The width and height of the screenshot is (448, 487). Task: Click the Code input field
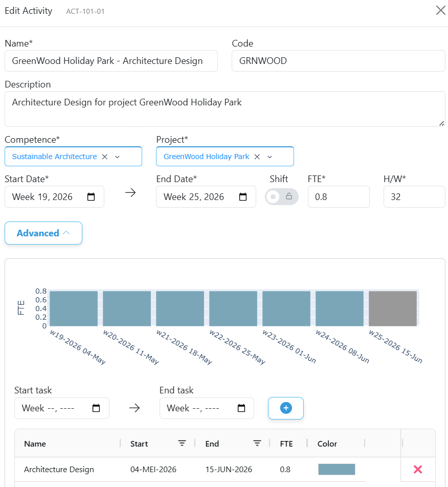339,61
